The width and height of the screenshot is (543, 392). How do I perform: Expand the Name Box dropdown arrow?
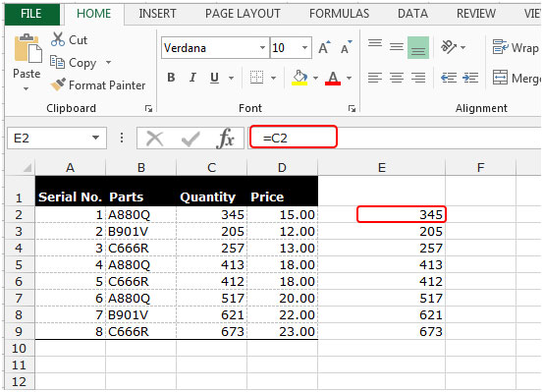click(95, 138)
